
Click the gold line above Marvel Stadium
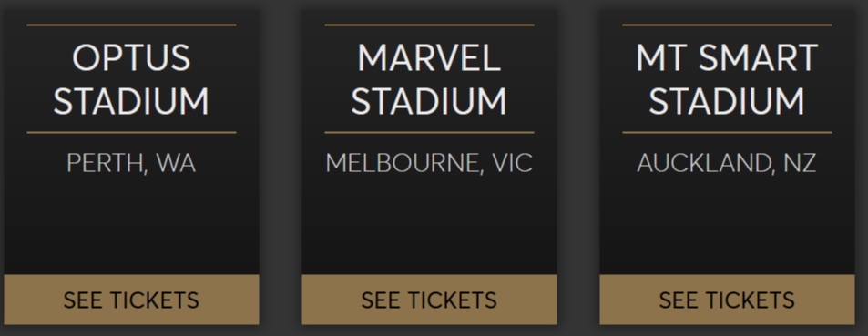click(x=429, y=25)
